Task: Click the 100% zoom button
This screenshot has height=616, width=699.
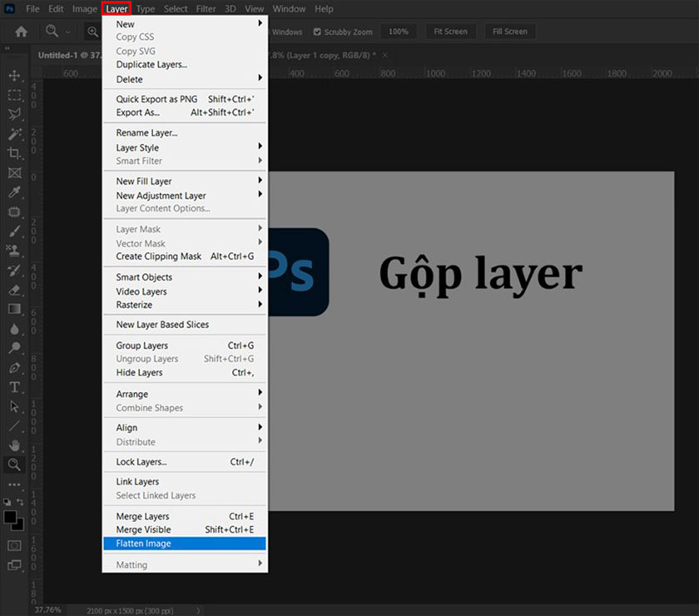Action: tap(399, 32)
